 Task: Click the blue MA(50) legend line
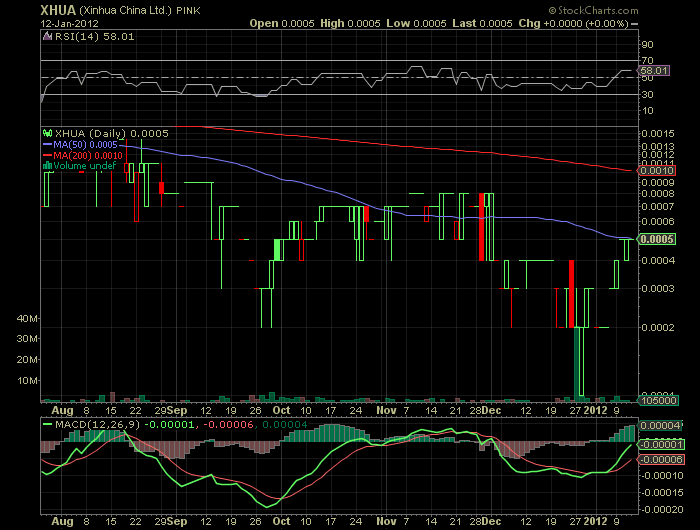click(47, 145)
